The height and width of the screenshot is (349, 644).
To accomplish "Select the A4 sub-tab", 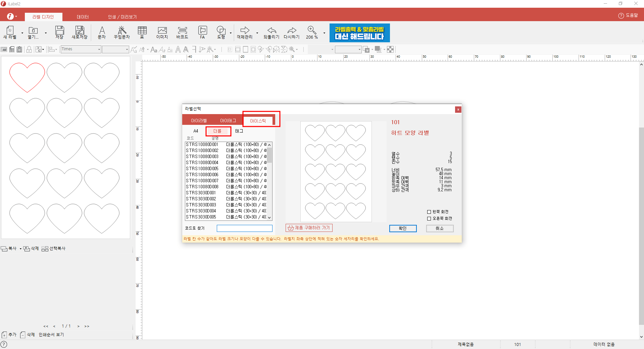I will 196,131.
